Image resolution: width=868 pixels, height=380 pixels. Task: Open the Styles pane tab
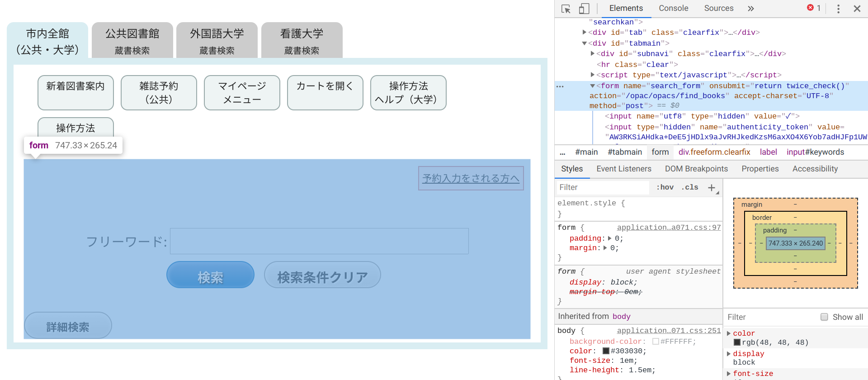[x=572, y=169]
